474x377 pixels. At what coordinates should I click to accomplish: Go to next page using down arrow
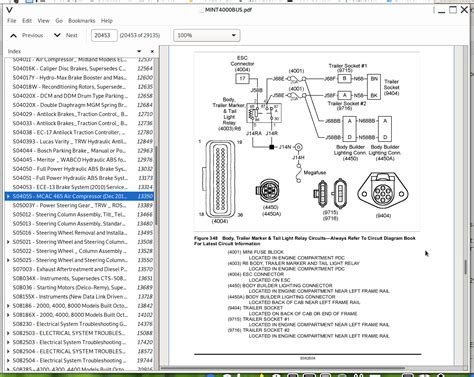pyautogui.click(x=57, y=35)
